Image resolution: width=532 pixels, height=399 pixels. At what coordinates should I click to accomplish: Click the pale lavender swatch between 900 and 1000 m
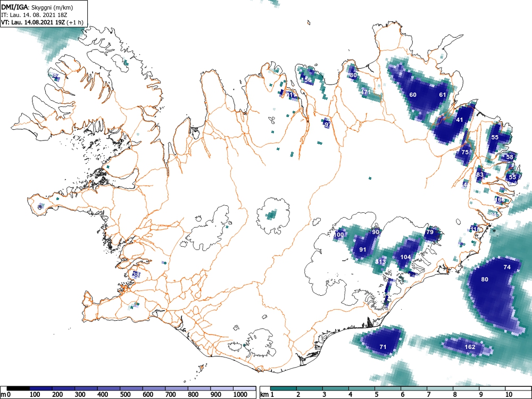point(222,388)
